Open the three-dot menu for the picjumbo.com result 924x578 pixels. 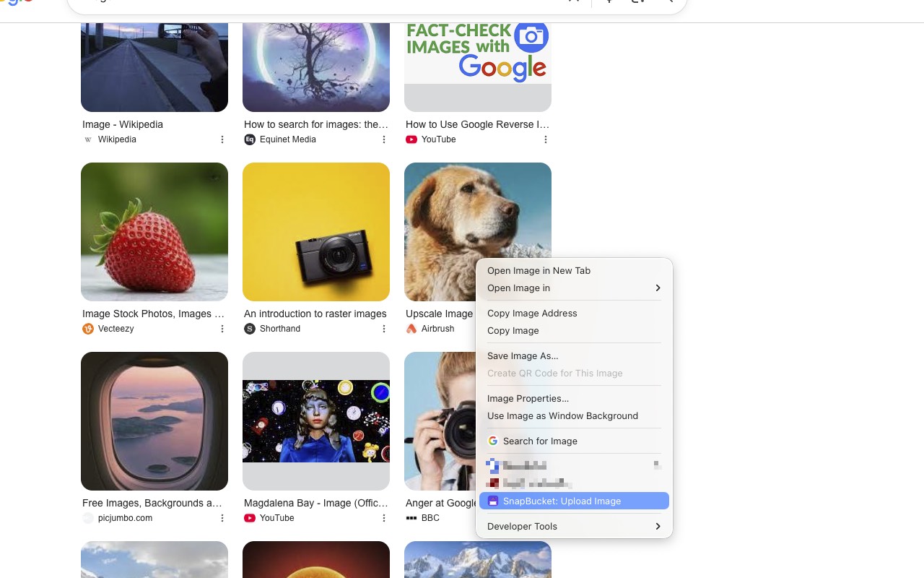(222, 518)
